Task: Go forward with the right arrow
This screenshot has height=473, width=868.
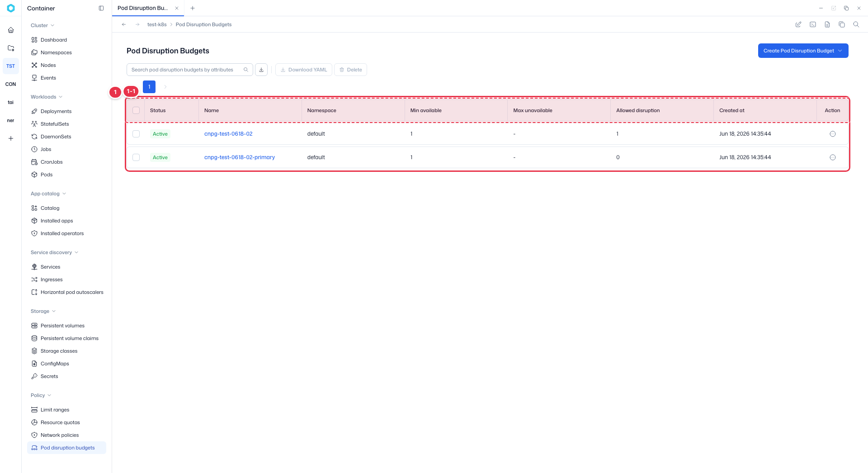Action: [137, 24]
